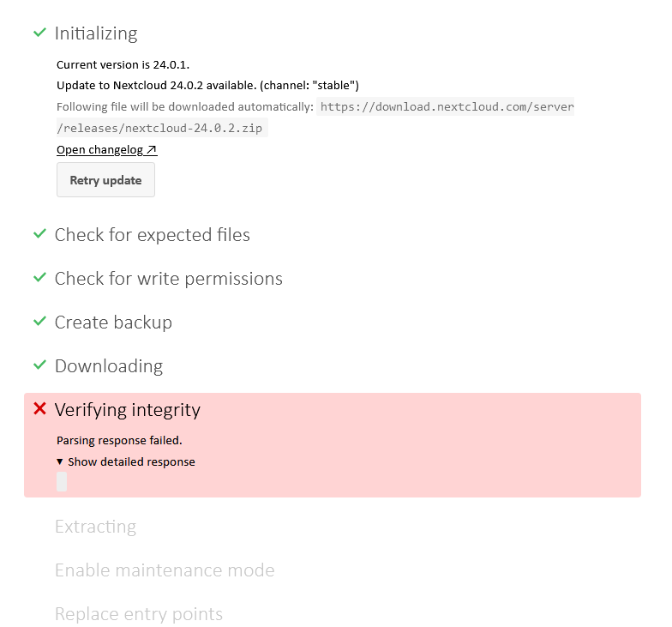The image size is (672, 627).
Task: Click the checkmark next to Check for write permissions
Action: point(39,278)
